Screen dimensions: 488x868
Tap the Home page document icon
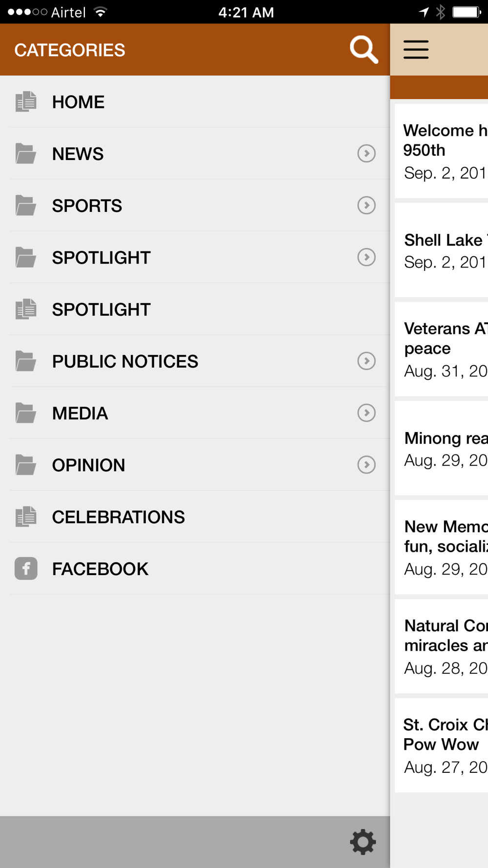[26, 102]
